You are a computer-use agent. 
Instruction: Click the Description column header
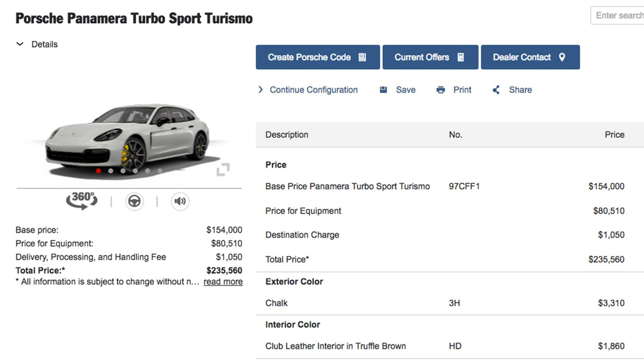pos(287,135)
